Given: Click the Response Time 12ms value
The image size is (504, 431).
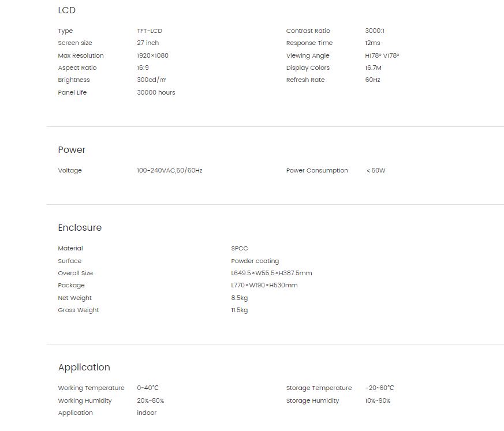Looking at the screenshot, I should point(372,43).
